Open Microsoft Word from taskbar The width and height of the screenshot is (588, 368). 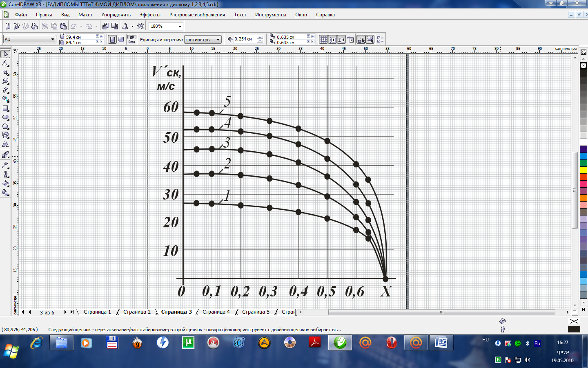click(441, 343)
